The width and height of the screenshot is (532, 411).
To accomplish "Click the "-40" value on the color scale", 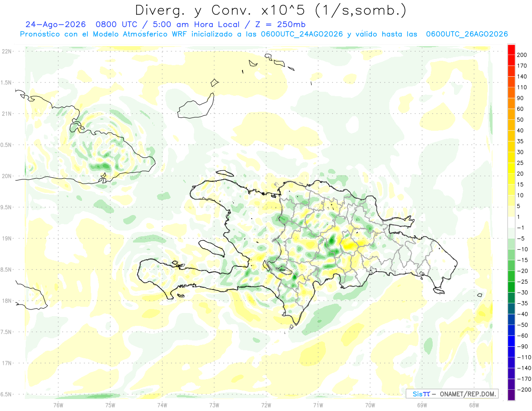I will coord(523,314).
